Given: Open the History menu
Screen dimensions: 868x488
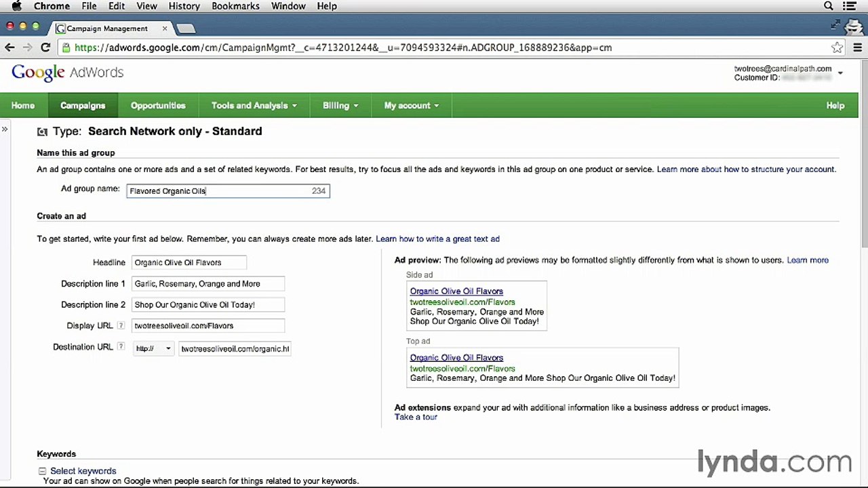Looking at the screenshot, I should [184, 6].
